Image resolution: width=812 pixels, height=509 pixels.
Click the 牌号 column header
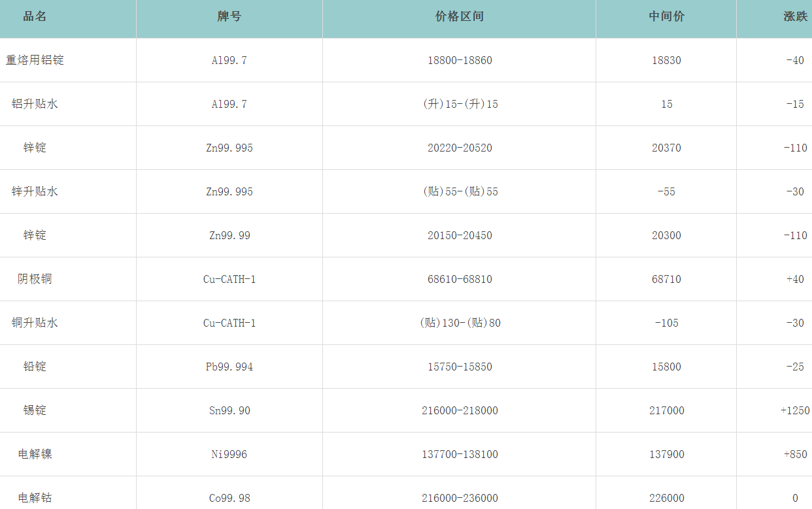click(229, 17)
